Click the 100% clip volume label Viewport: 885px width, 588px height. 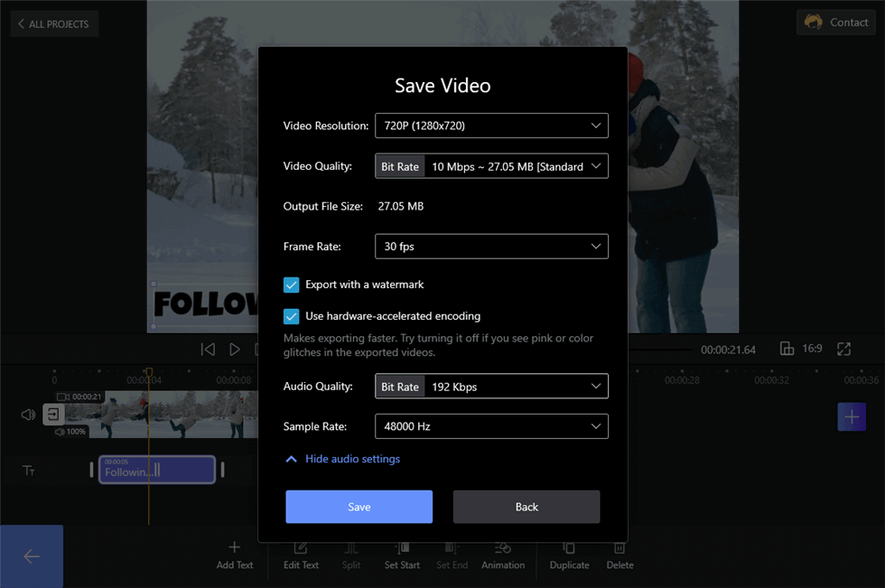[71, 432]
